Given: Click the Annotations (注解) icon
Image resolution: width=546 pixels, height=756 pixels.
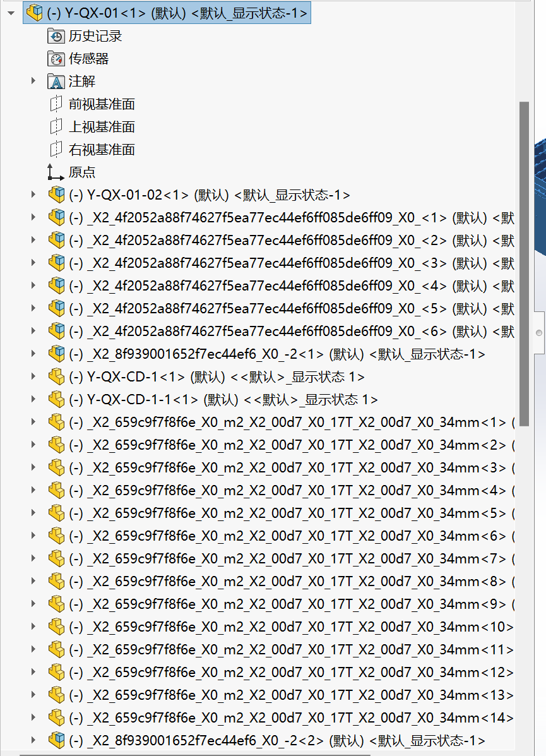Looking at the screenshot, I should (56, 81).
